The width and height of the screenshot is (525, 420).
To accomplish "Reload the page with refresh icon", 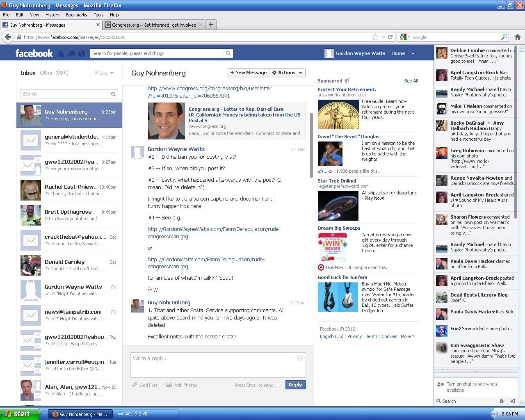I will click(x=390, y=37).
